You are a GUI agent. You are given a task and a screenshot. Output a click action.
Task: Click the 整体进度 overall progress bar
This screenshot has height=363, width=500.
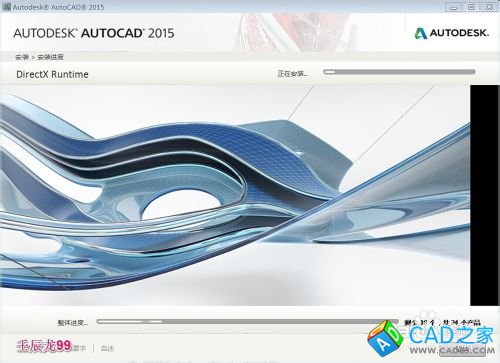pyautogui.click(x=247, y=322)
